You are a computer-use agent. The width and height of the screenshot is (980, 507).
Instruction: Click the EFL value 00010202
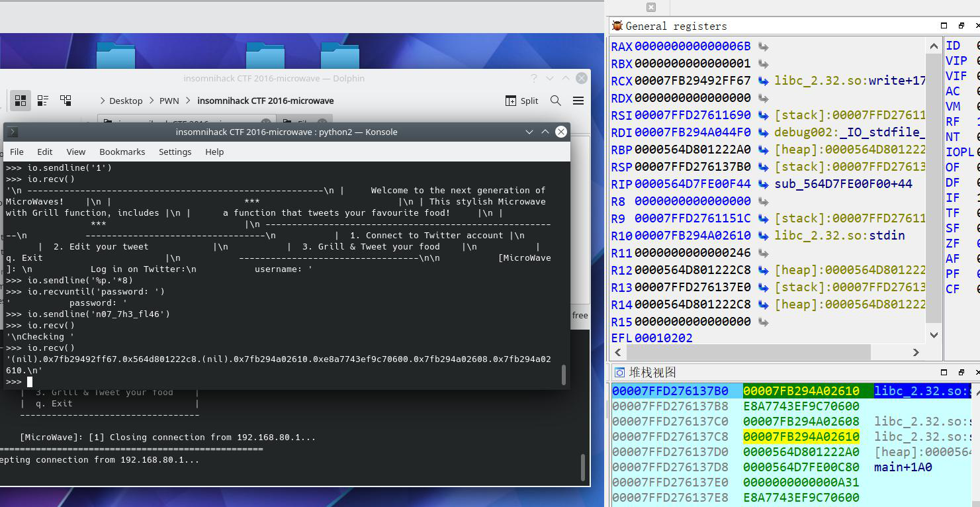664,338
